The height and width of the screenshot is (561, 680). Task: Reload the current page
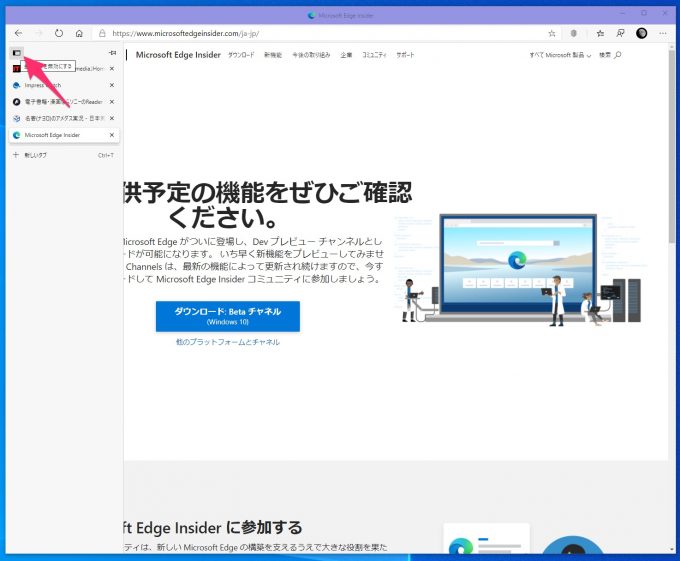pyautogui.click(x=59, y=33)
